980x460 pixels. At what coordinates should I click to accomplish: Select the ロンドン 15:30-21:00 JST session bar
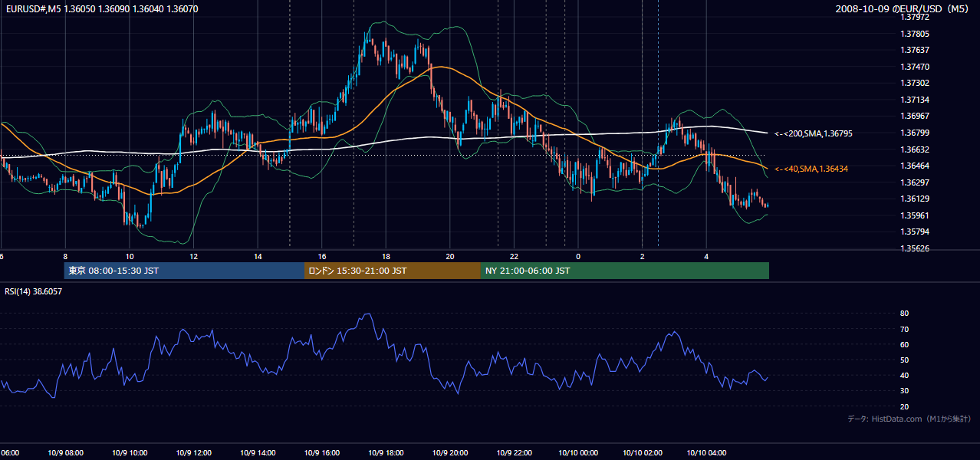393,271
